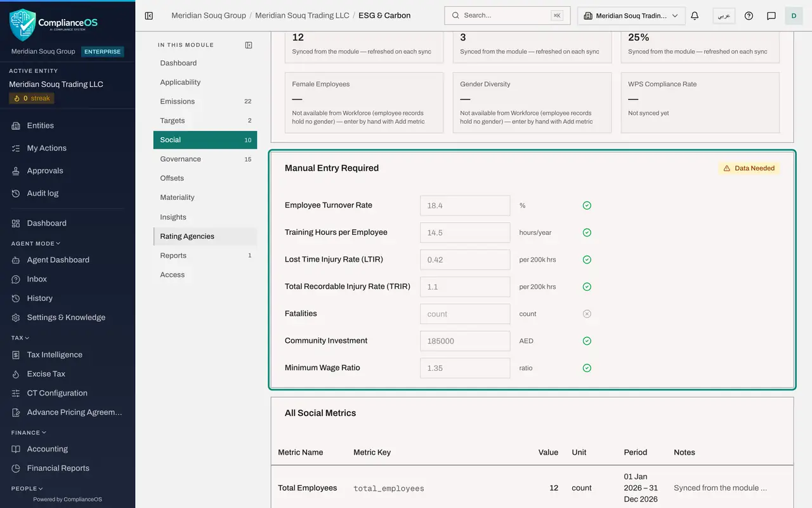Viewport: 812px width, 508px height.
Task: Go to Meridian Souq Group breadcrumb
Action: click(209, 15)
